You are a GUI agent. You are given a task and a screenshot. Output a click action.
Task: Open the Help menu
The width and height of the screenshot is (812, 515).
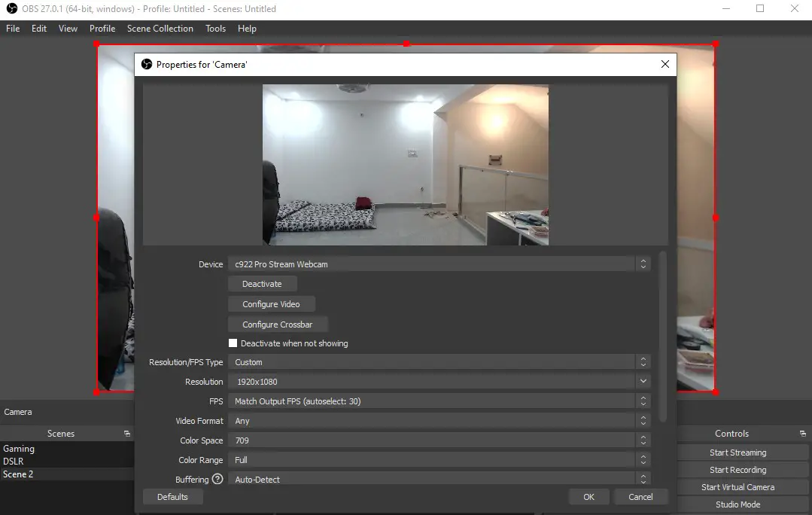247,29
